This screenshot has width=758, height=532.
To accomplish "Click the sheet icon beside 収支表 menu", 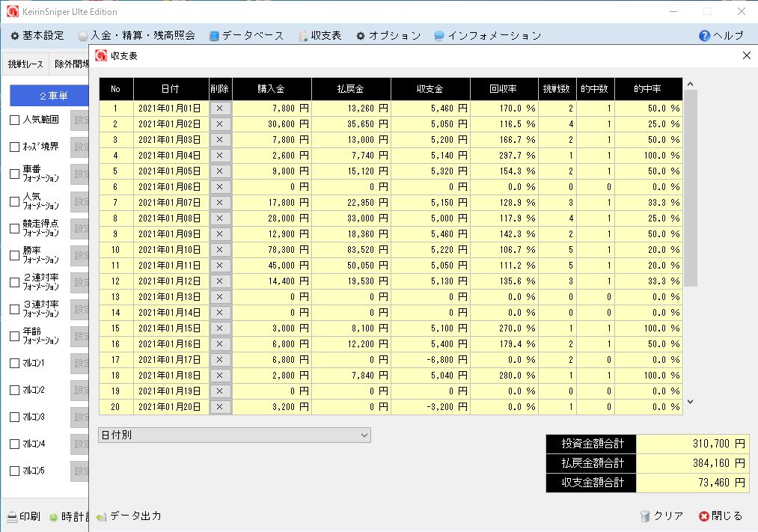I will [x=303, y=36].
